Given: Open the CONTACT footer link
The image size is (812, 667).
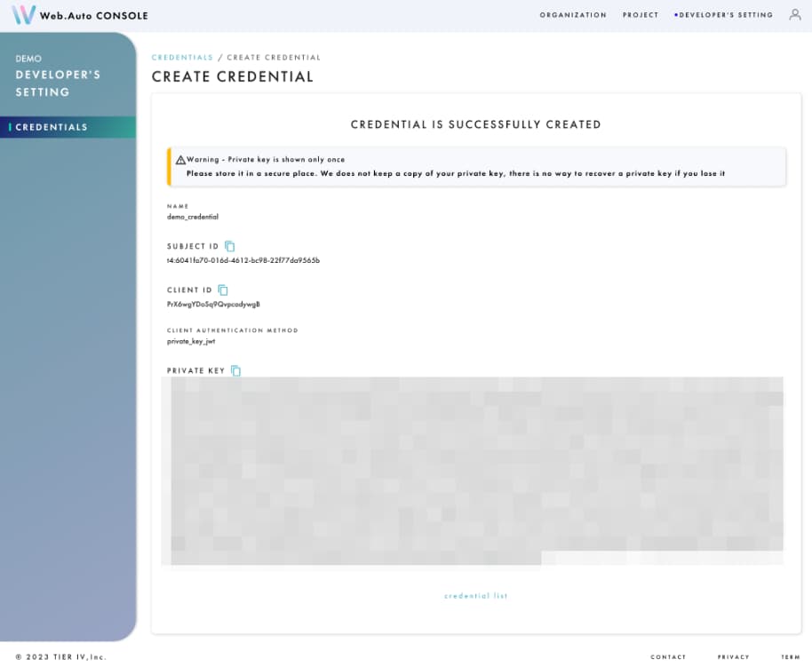Looking at the screenshot, I should [668, 657].
